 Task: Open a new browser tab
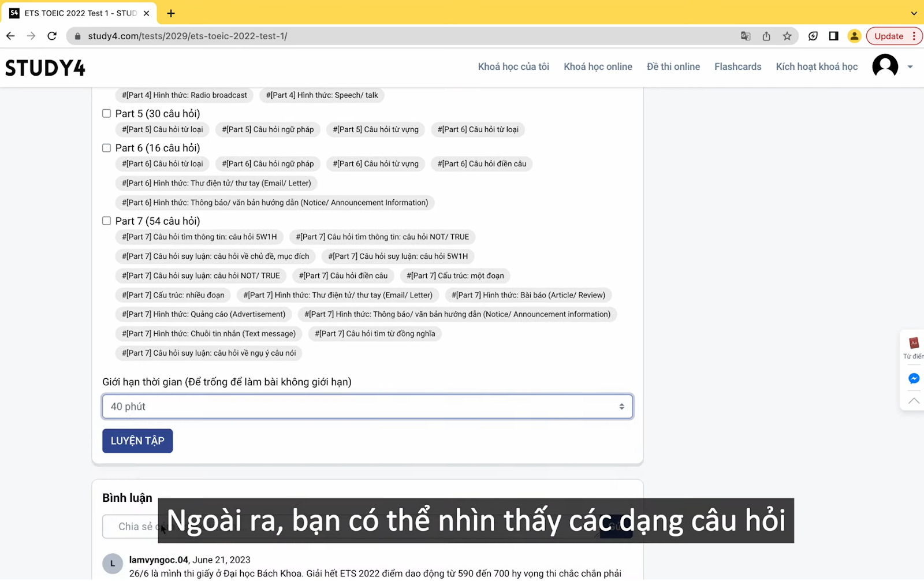(x=171, y=13)
